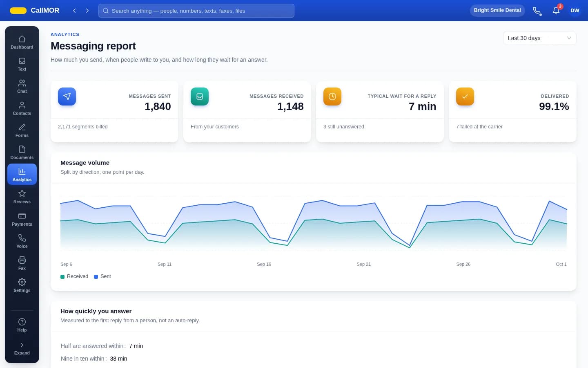The height and width of the screenshot is (368, 588).
Task: Open the Voice section
Action: (x=22, y=241)
